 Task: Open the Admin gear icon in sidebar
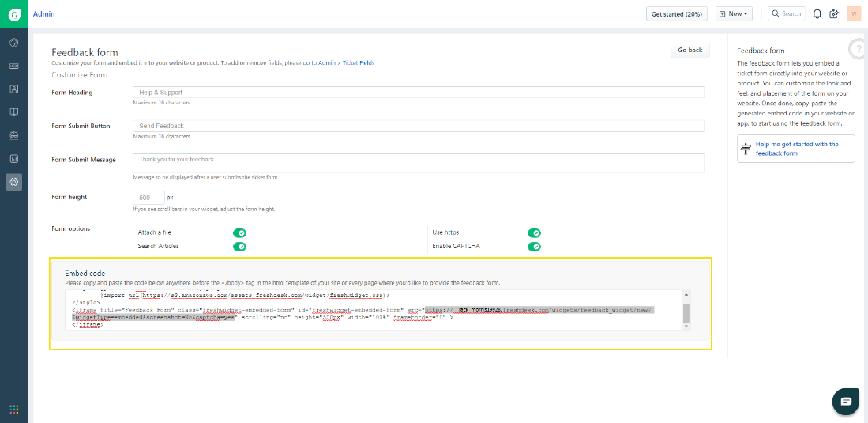[x=14, y=182]
